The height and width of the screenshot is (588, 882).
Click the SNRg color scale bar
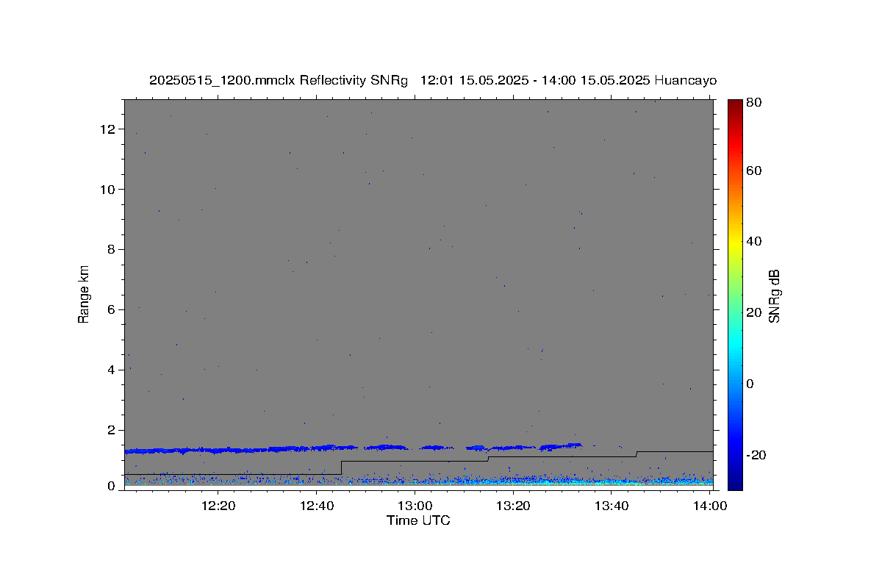click(x=735, y=295)
